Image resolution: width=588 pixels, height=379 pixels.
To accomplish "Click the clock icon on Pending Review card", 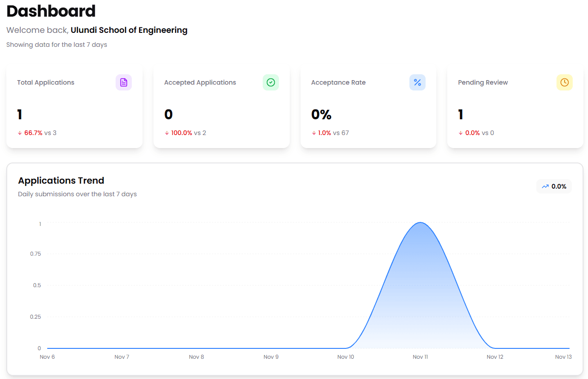I will [564, 82].
